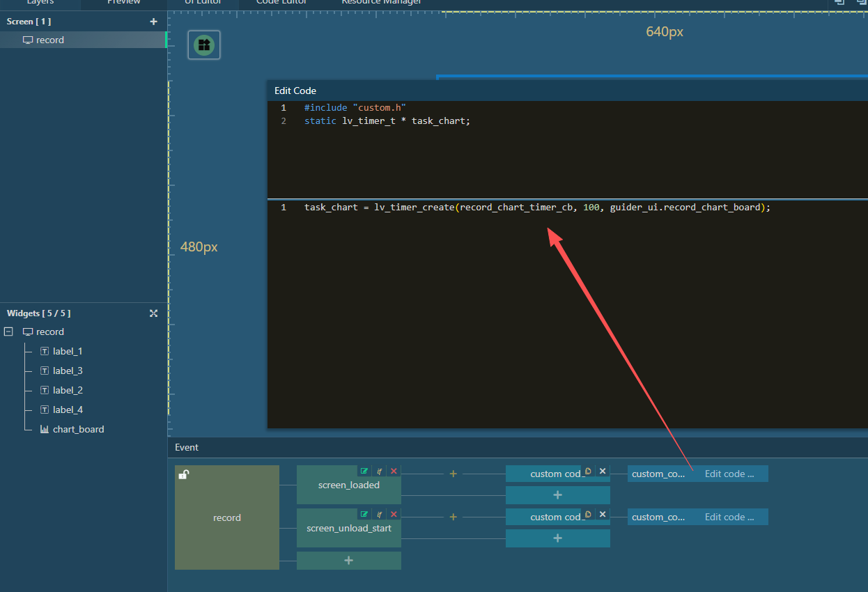Click the 'if' condition icon on screen_unload_start
Viewport: 868px width, 592px height.
click(379, 515)
